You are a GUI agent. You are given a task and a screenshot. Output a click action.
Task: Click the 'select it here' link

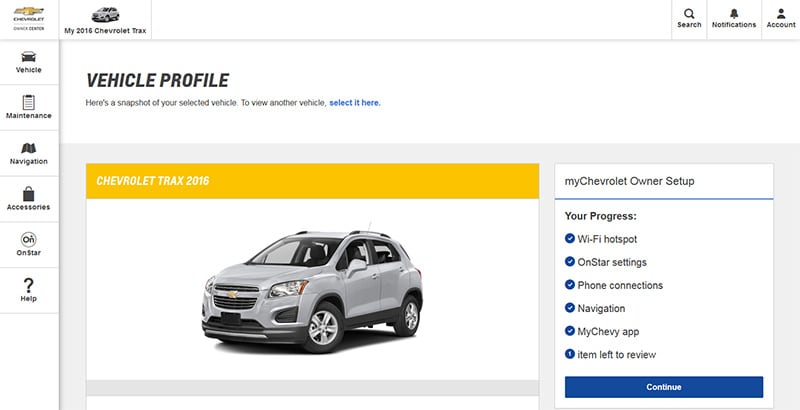click(x=355, y=102)
